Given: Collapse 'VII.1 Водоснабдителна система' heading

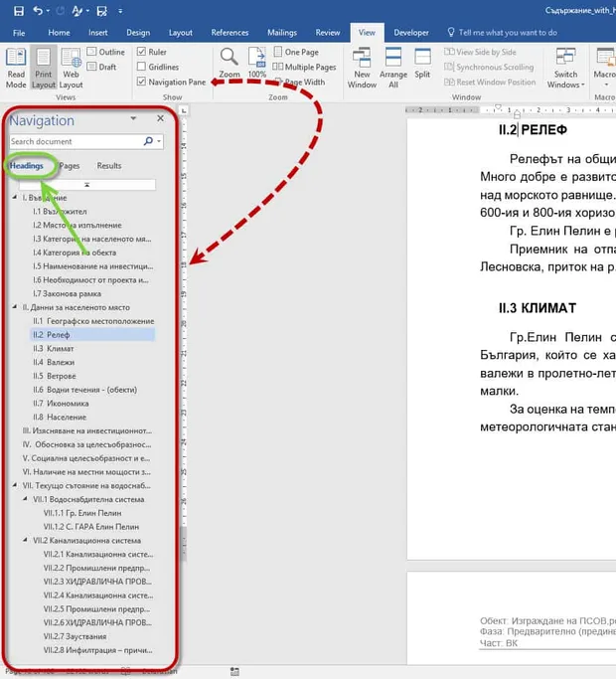Looking at the screenshot, I should click(x=25, y=499).
